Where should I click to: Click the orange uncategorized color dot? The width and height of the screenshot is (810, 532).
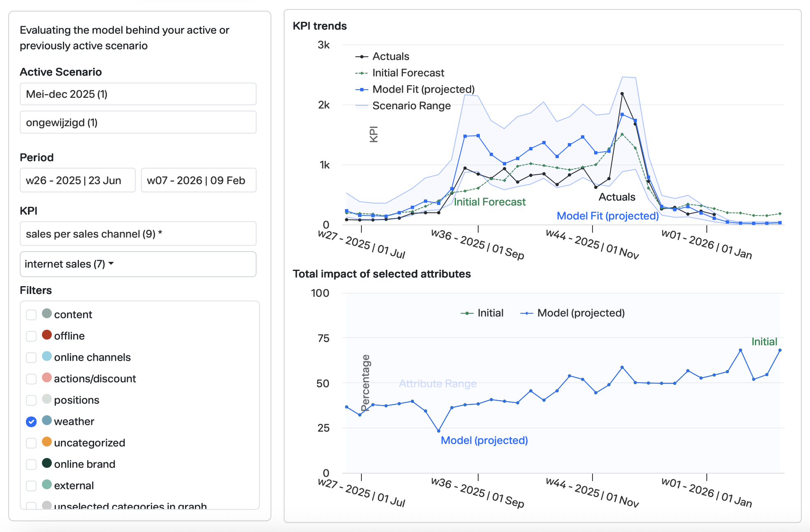tap(47, 442)
